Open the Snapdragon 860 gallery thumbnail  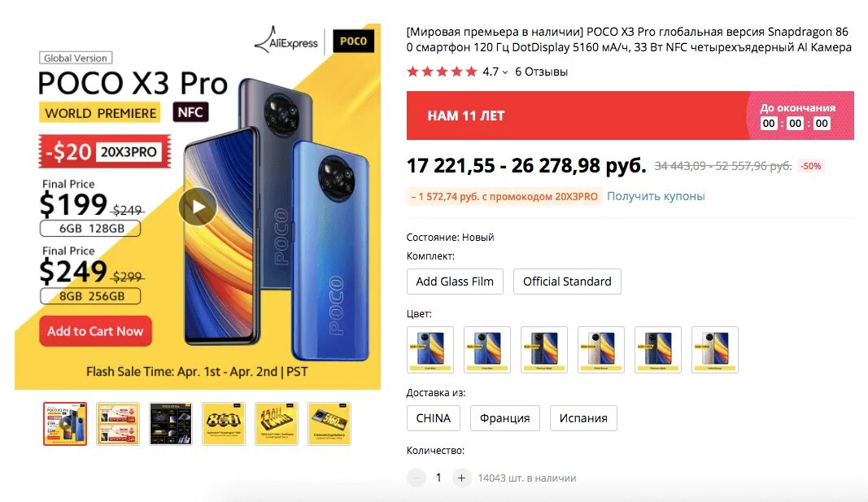tap(224, 423)
